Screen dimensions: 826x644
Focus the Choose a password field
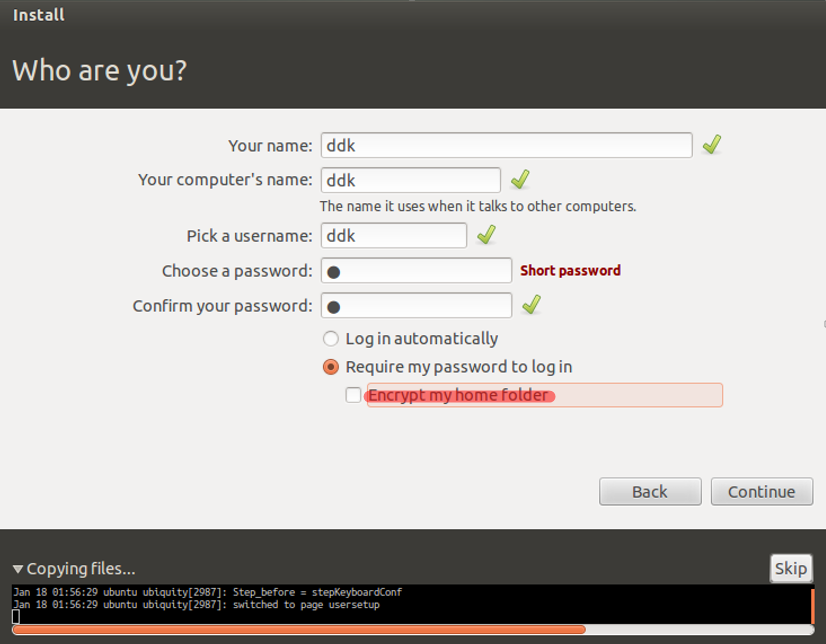click(x=416, y=271)
